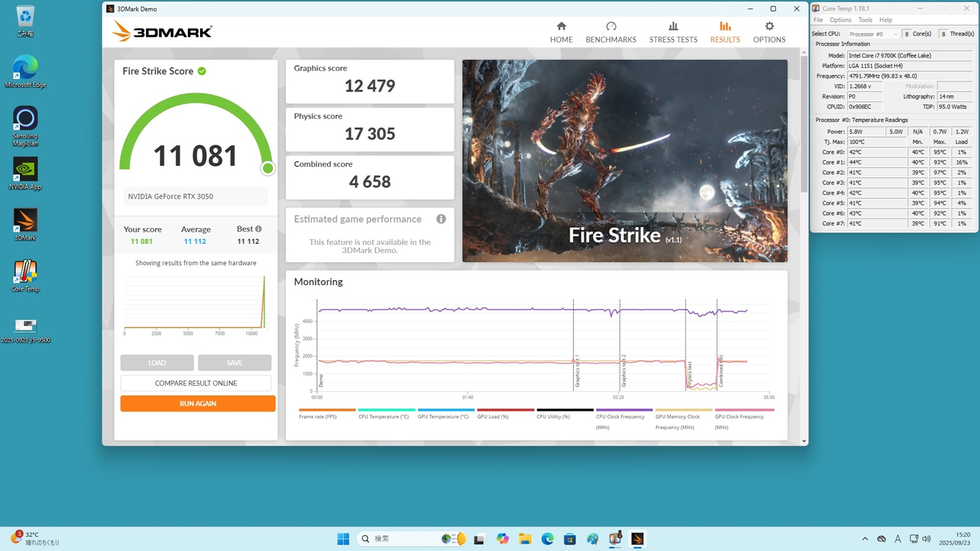Click the green Fire Strike validation checkmark
Image resolution: width=980 pixels, height=551 pixels.
tap(202, 71)
